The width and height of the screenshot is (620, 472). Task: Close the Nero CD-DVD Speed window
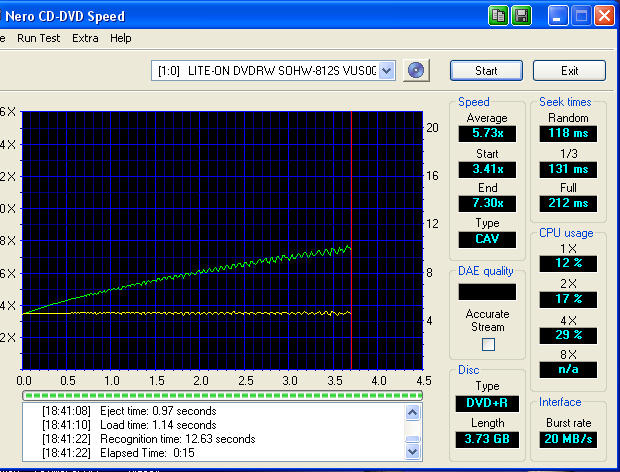[x=604, y=16]
